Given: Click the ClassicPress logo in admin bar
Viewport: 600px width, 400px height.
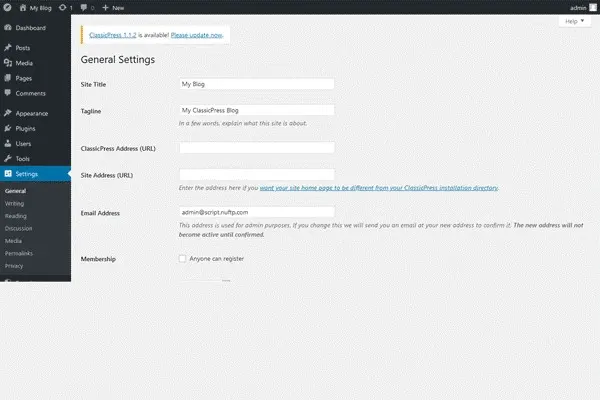Looking at the screenshot, I should coord(8,7).
